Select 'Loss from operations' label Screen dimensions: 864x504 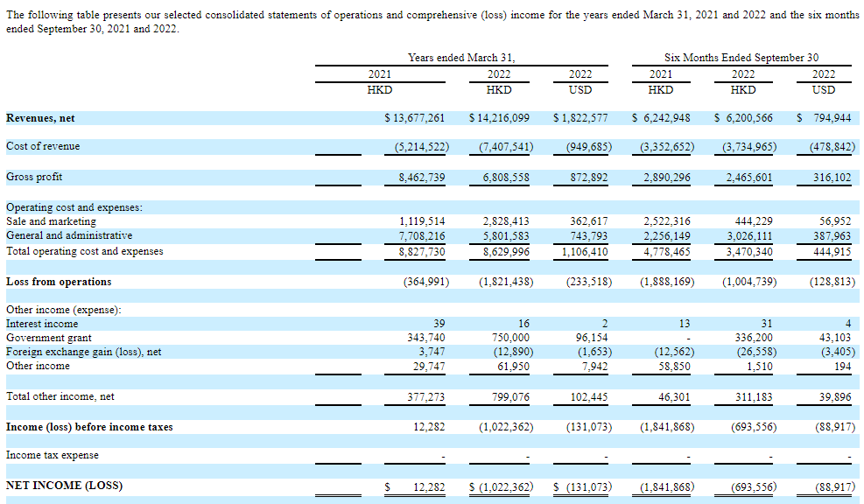click(x=59, y=282)
